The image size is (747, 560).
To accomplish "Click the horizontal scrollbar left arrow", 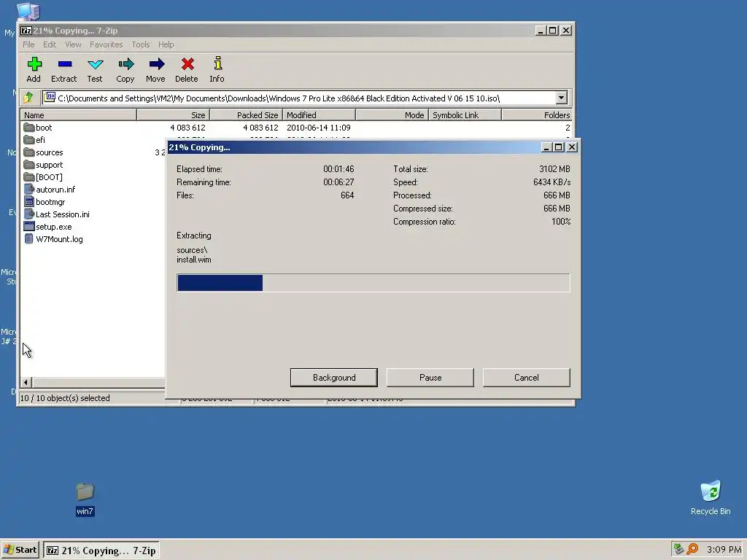I will pos(26,382).
